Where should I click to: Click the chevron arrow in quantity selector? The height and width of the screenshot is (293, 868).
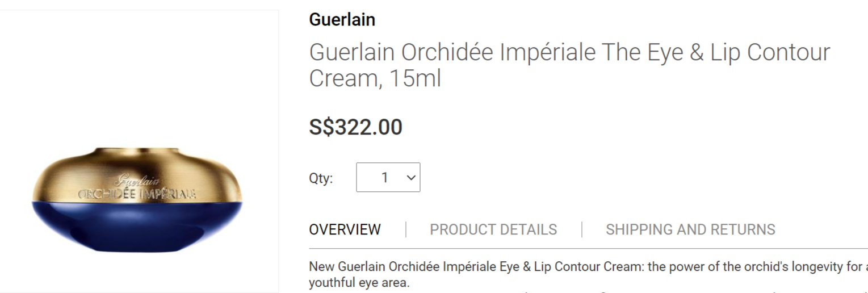tap(412, 178)
